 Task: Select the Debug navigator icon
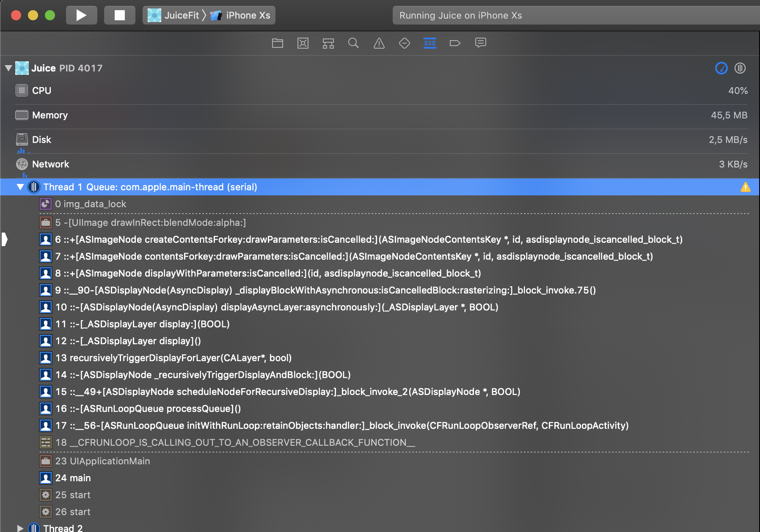tap(430, 43)
